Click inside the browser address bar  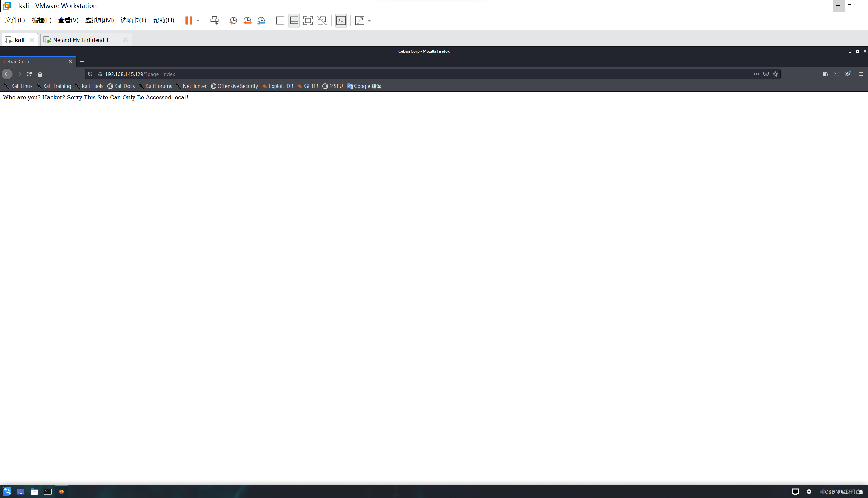[x=239, y=74]
